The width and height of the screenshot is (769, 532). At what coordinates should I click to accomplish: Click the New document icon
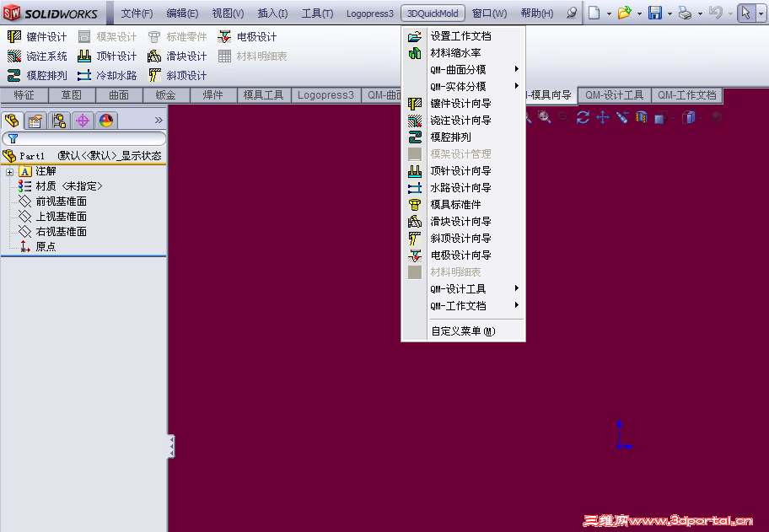click(594, 13)
